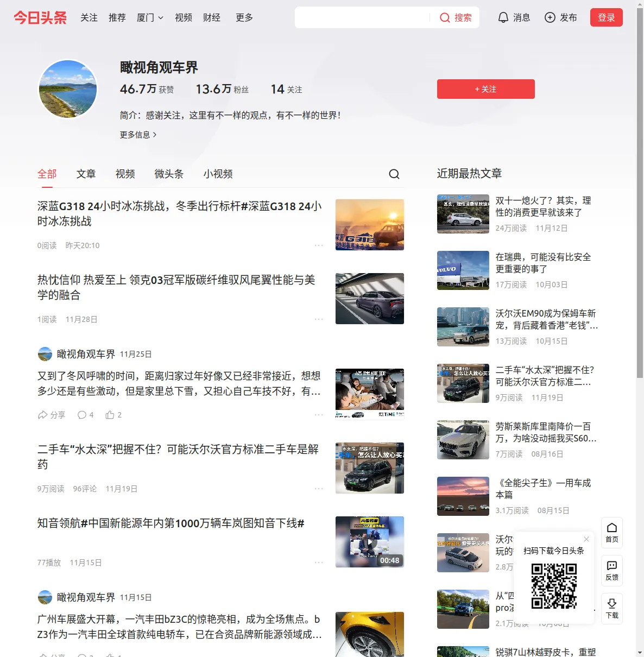Open the 11月15日 post text 广州车展盛大开幕
This screenshot has width=644, height=657.
[179, 627]
